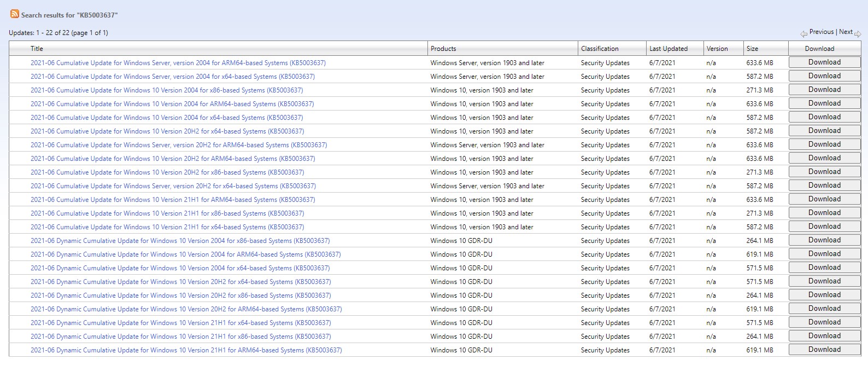Sort results by Title column header

click(x=37, y=49)
